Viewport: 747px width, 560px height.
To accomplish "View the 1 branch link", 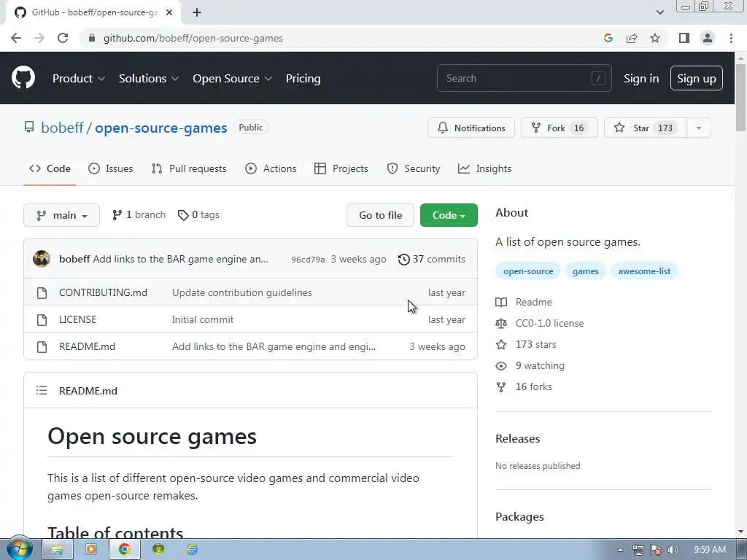I will [x=139, y=215].
